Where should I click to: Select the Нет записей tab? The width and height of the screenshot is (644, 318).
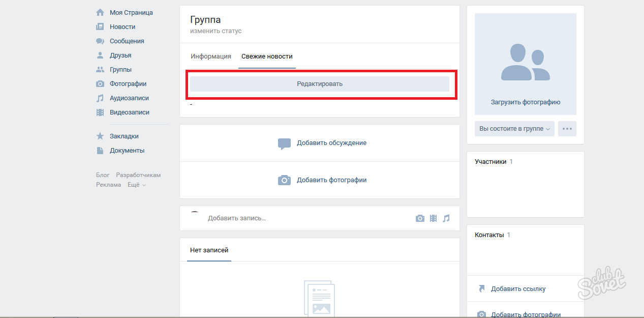[x=209, y=250]
